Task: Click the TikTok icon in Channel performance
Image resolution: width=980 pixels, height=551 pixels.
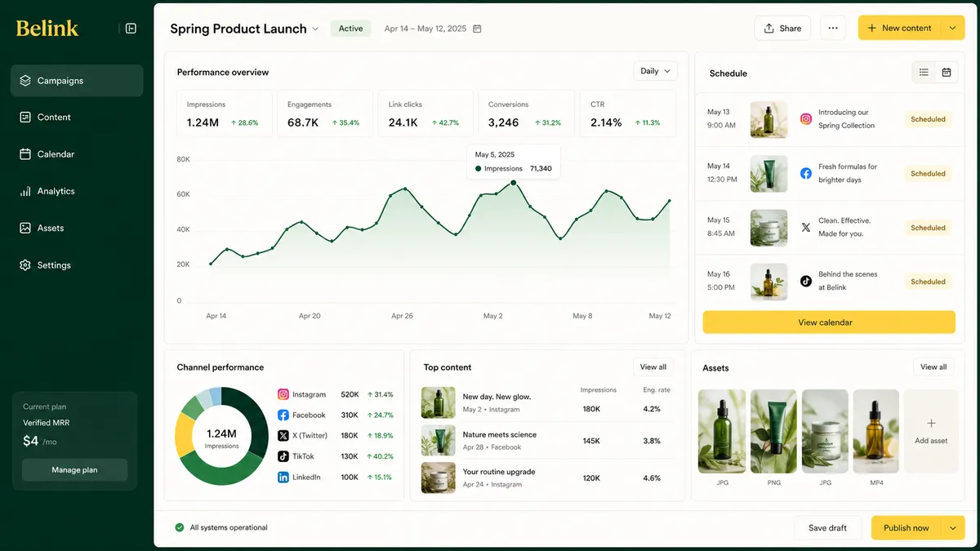Action: (x=283, y=456)
